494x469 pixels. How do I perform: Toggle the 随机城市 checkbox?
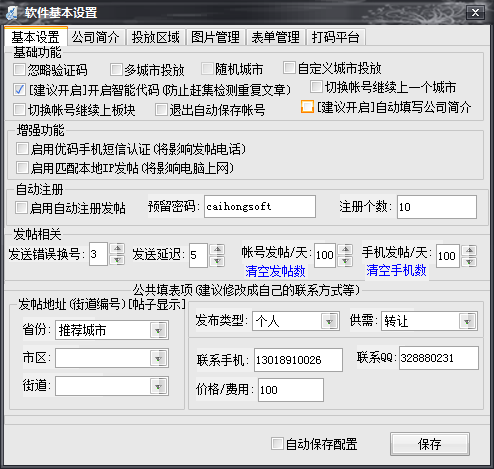pos(207,69)
